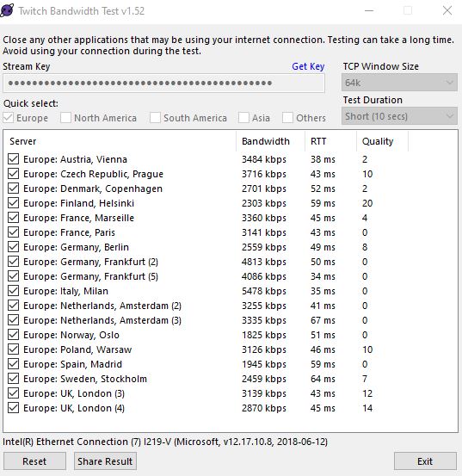Close the Twitch Bandwidth Test window
The width and height of the screenshot is (462, 476).
[447, 10]
